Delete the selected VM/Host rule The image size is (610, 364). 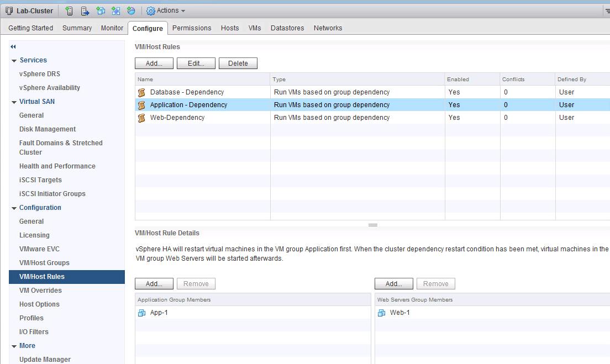pos(238,64)
